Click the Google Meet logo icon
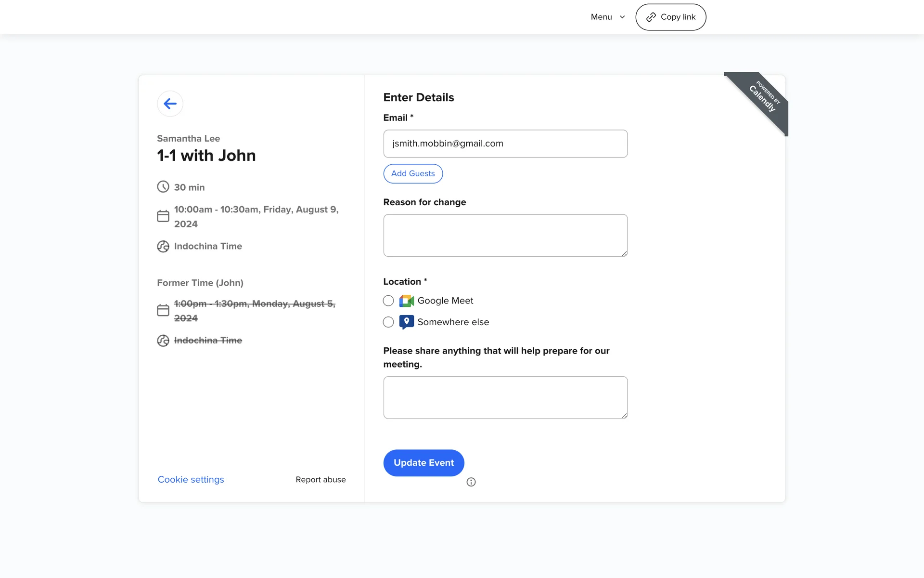This screenshot has width=924, height=578. pyautogui.click(x=407, y=301)
